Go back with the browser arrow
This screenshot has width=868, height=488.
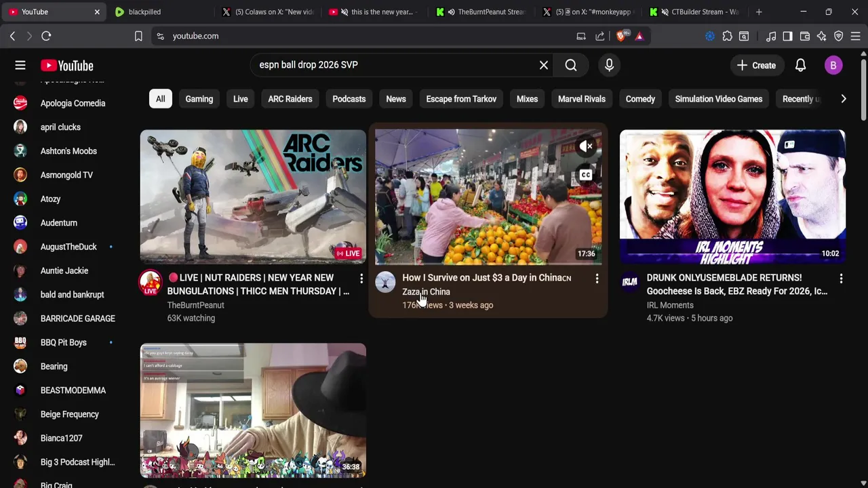[12, 36]
